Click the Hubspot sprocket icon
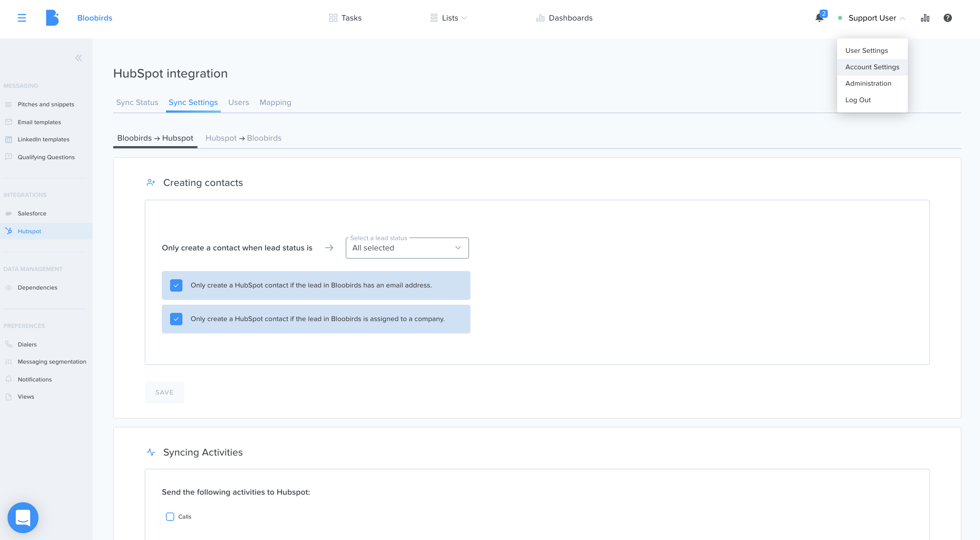The image size is (980, 540). tap(8, 231)
